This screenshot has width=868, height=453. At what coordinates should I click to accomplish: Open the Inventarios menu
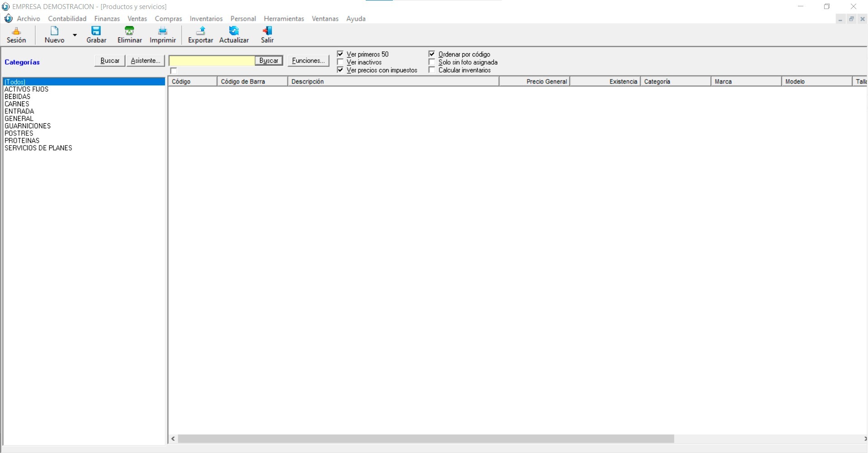click(206, 19)
